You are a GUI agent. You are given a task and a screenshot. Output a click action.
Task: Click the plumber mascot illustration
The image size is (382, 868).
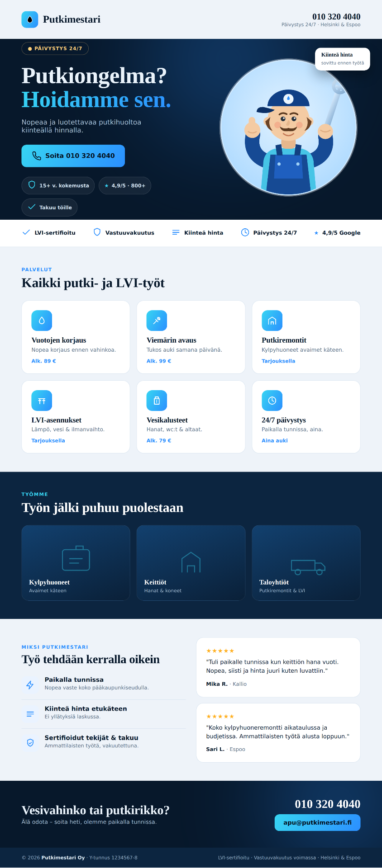coord(288,128)
